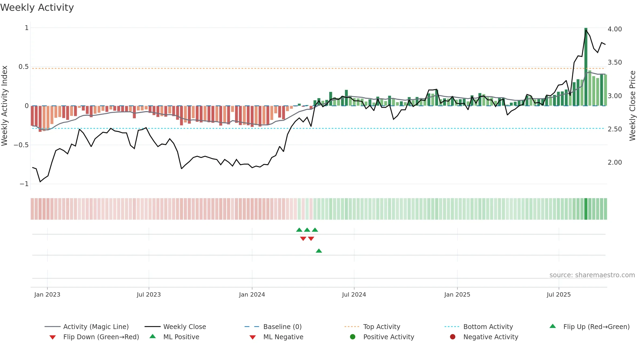Click the 0.5 activity index tick label

24,67
